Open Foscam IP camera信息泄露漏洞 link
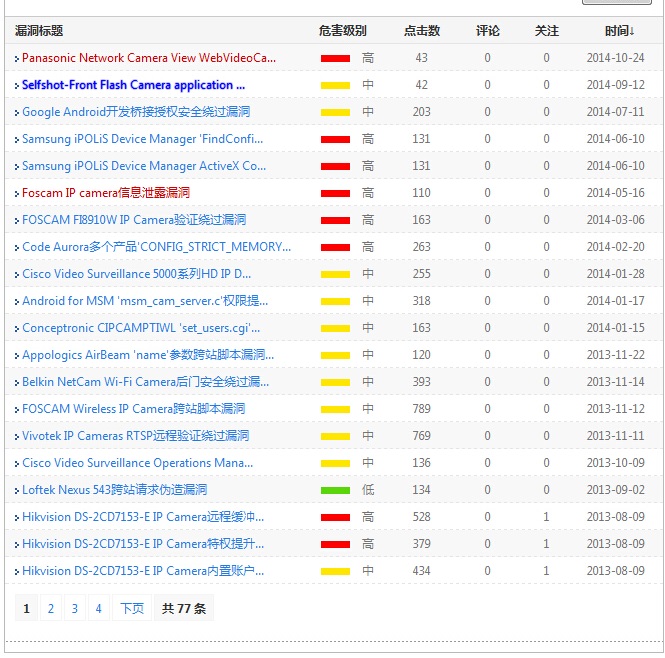Image resolution: width=665 pixels, height=658 pixels. click(106, 193)
